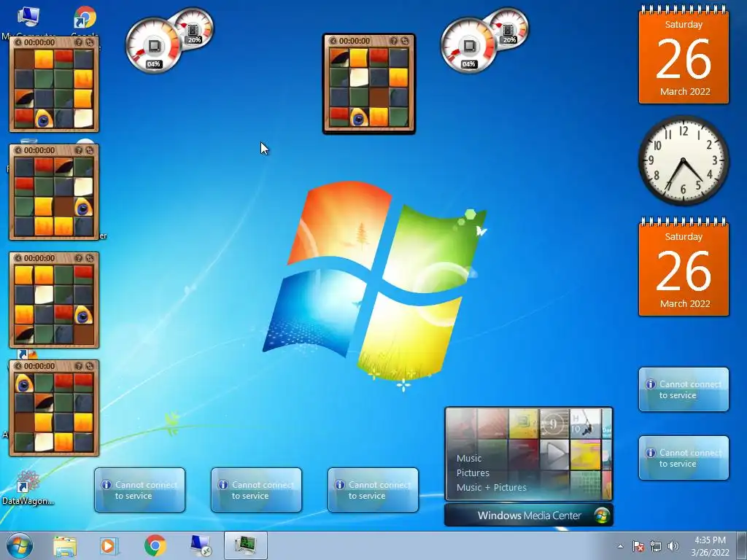The width and height of the screenshot is (747, 560).
Task: Shuffle tiles on second left-column puzzle gadget
Action: 90,150
